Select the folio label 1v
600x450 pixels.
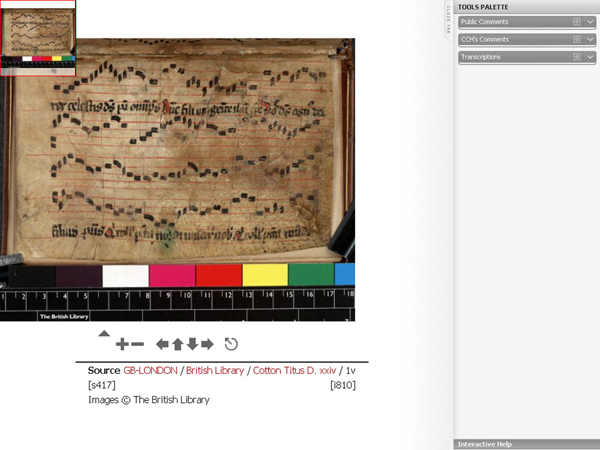coord(351,370)
